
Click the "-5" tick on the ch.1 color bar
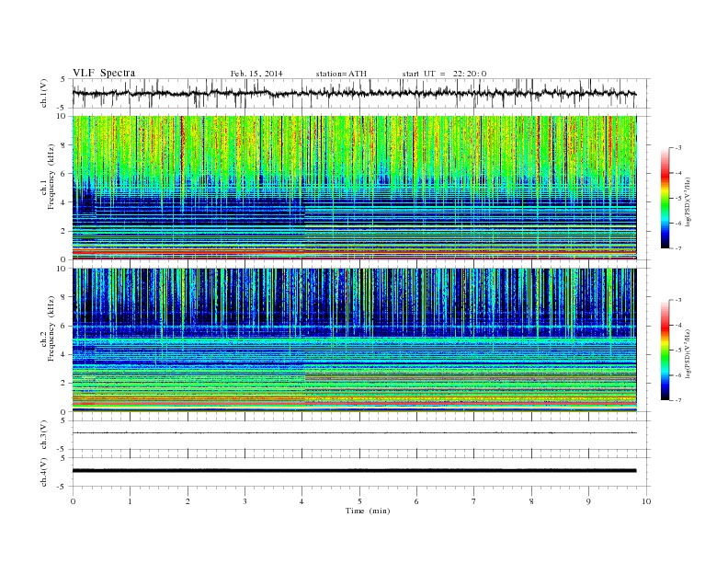pos(678,199)
